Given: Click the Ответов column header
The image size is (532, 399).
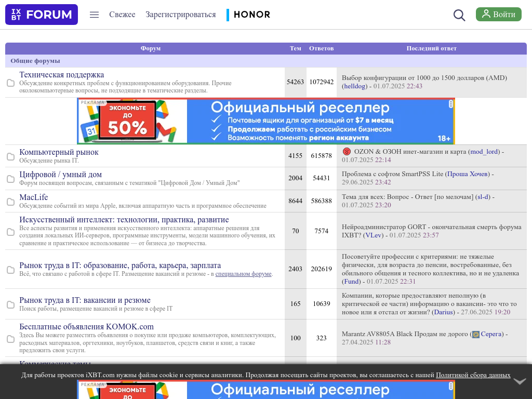Looking at the screenshot, I should pos(321,48).
